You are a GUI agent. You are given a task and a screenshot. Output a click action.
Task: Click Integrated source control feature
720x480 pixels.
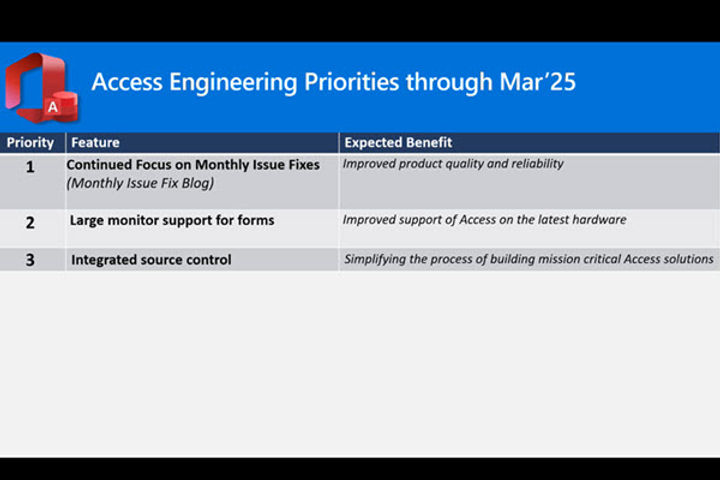click(151, 260)
